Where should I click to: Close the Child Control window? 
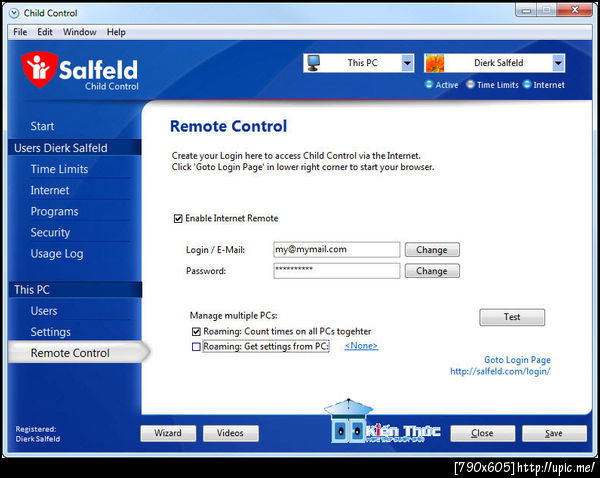pos(574,10)
